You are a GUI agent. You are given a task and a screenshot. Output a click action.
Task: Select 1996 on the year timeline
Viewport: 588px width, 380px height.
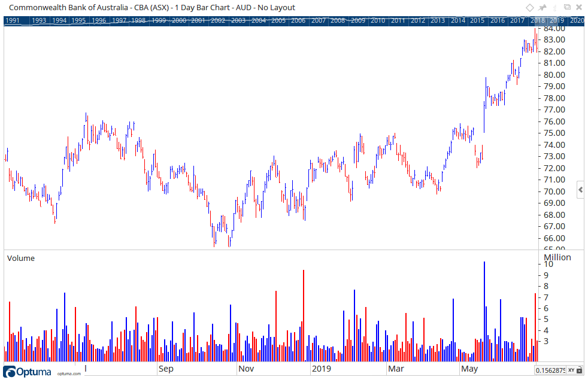tap(99, 20)
